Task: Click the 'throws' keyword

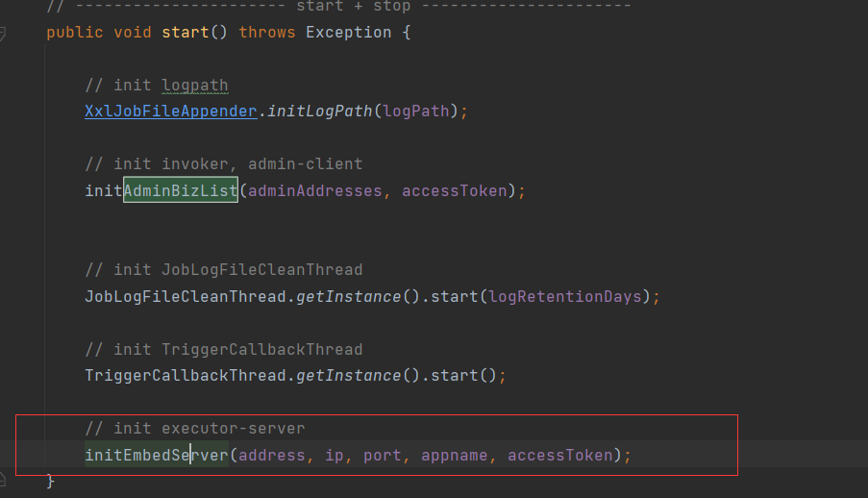Action: tap(266, 32)
